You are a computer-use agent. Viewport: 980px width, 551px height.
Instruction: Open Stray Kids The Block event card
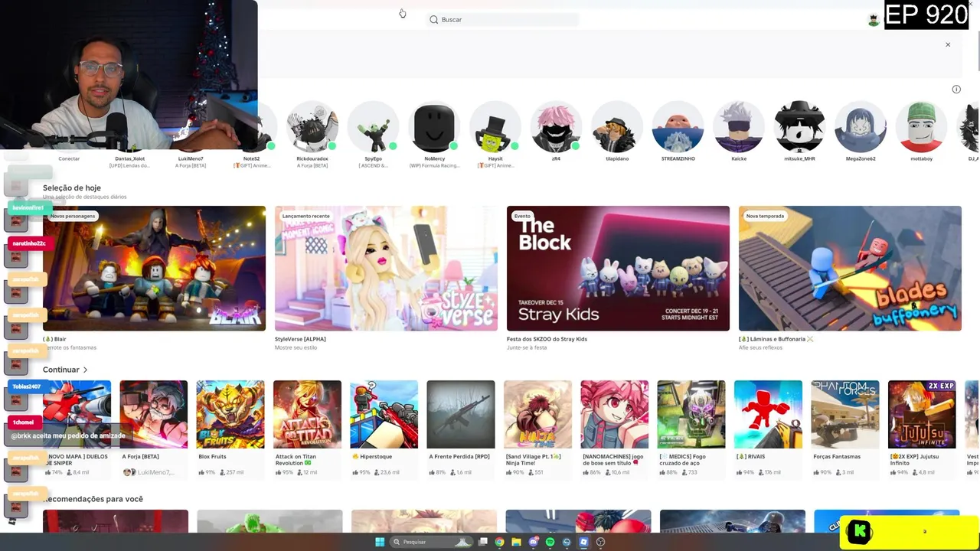[618, 268]
